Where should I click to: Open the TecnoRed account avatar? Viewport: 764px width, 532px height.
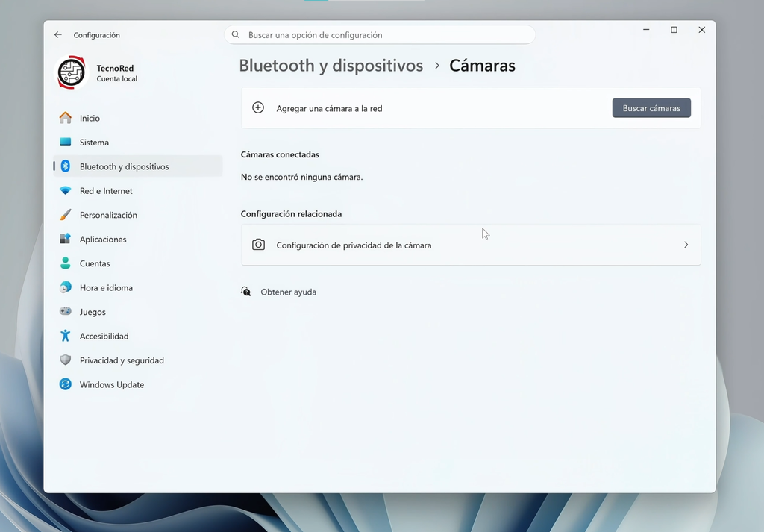coord(71,72)
